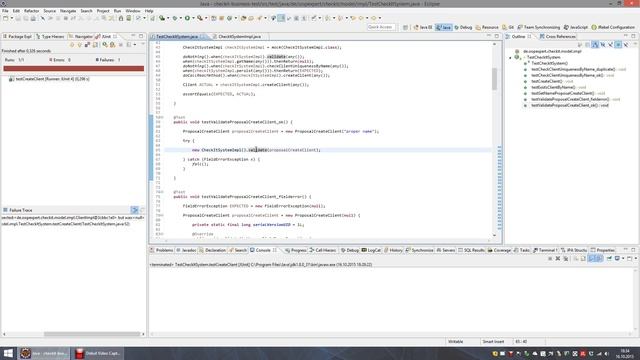Open the Call Hierarchy tab
This screenshot has width=640, height=360.
tap(323, 250)
